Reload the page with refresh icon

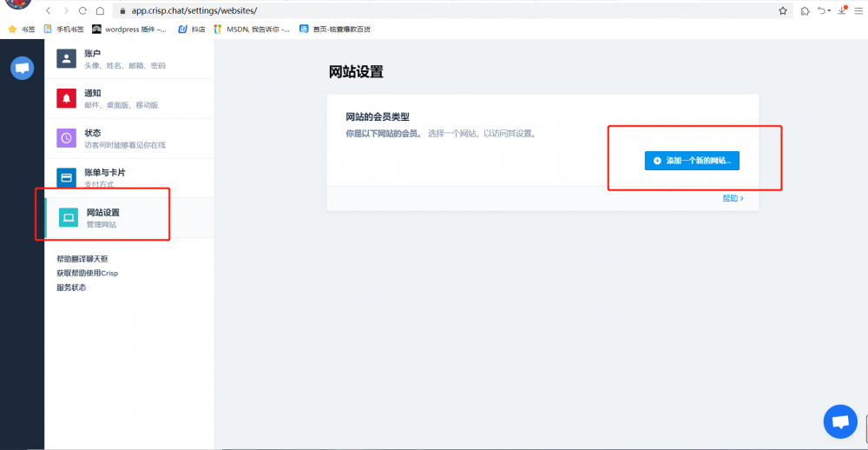pyautogui.click(x=83, y=10)
